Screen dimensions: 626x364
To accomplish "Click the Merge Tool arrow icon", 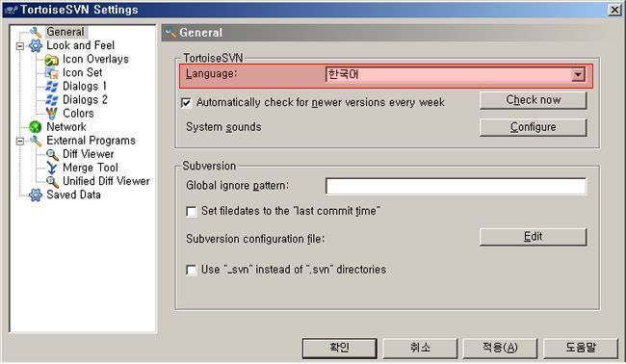I will tap(51, 168).
